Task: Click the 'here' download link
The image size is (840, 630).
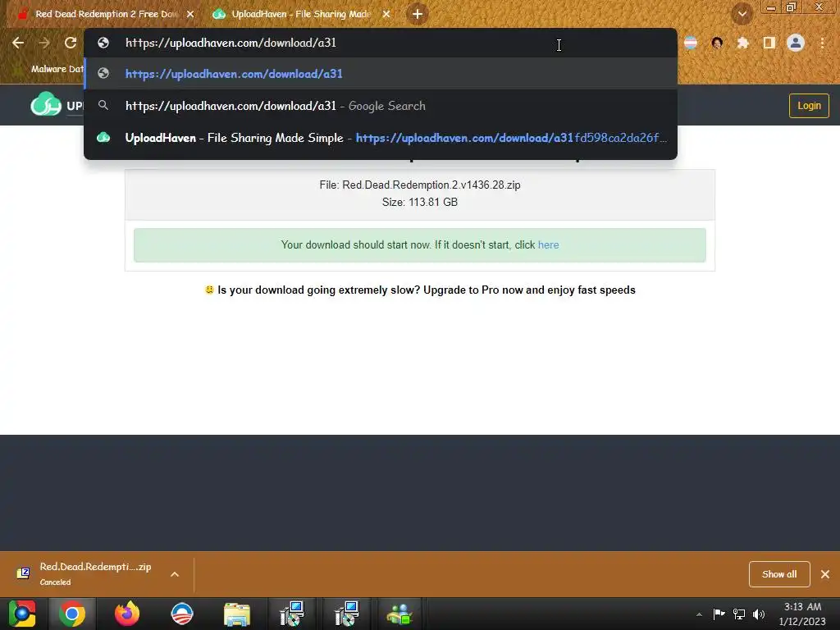Action: (548, 244)
